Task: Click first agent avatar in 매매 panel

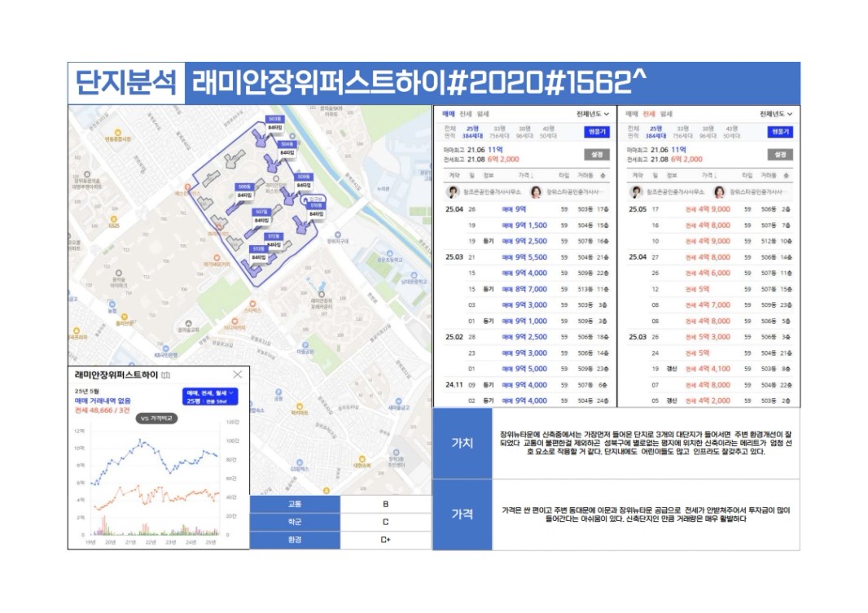Action: (453, 191)
